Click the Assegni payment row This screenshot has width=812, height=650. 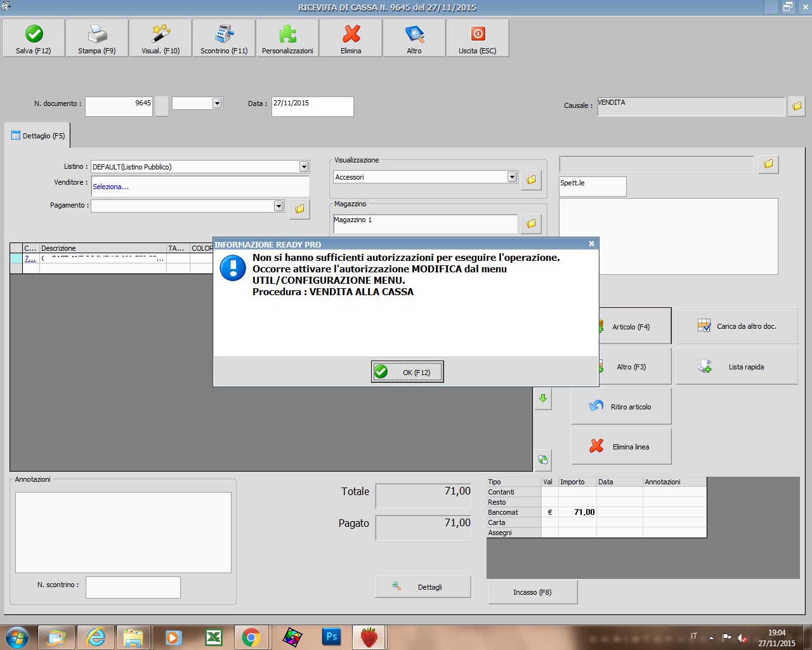pyautogui.click(x=596, y=533)
